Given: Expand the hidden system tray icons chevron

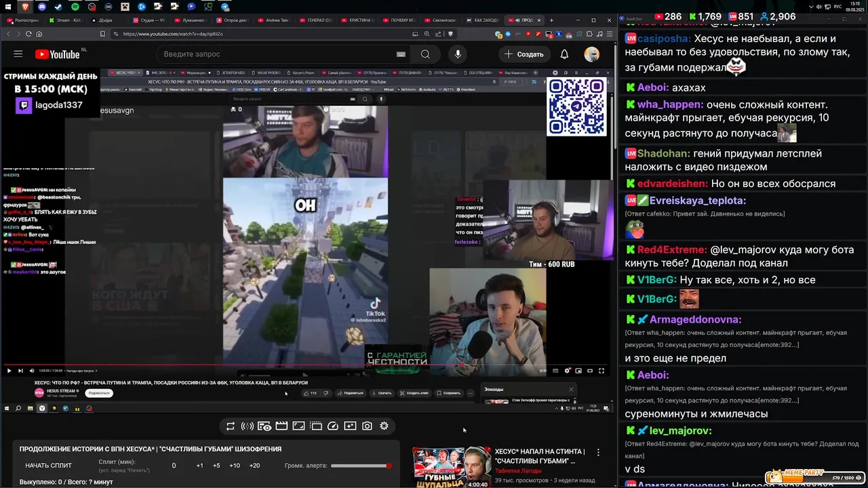Looking at the screenshot, I should coord(811,6).
